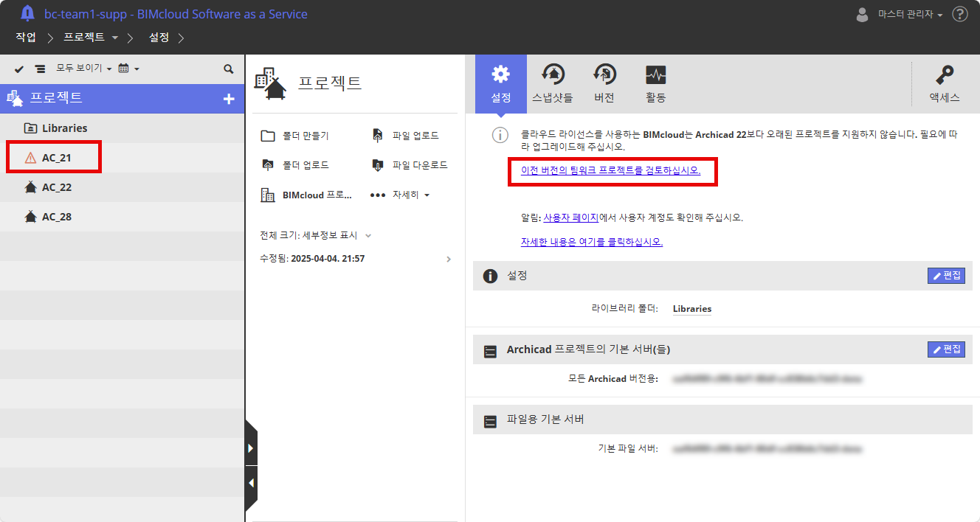980x522 pixels.
Task: Switch to the 버전 tab
Action: [604, 83]
